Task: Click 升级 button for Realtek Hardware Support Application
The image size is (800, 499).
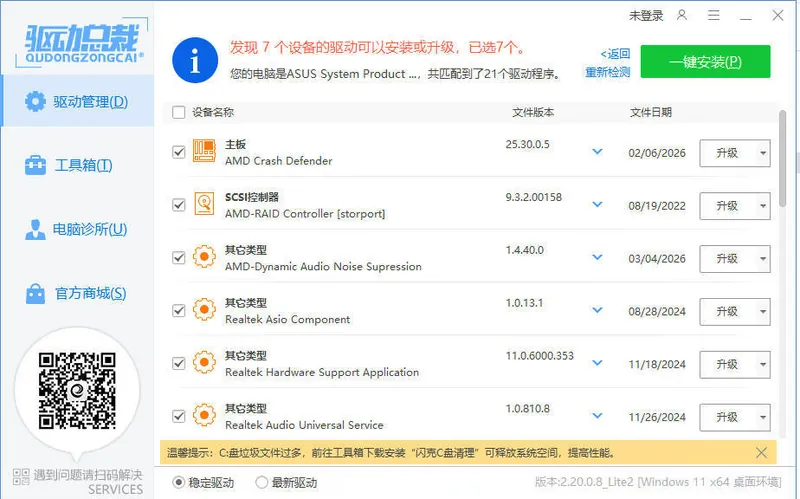Action: 727,364
